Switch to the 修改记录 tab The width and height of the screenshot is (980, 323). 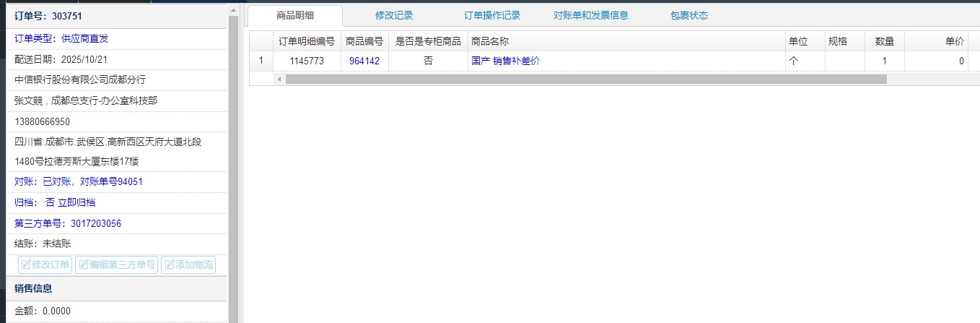coord(394,15)
